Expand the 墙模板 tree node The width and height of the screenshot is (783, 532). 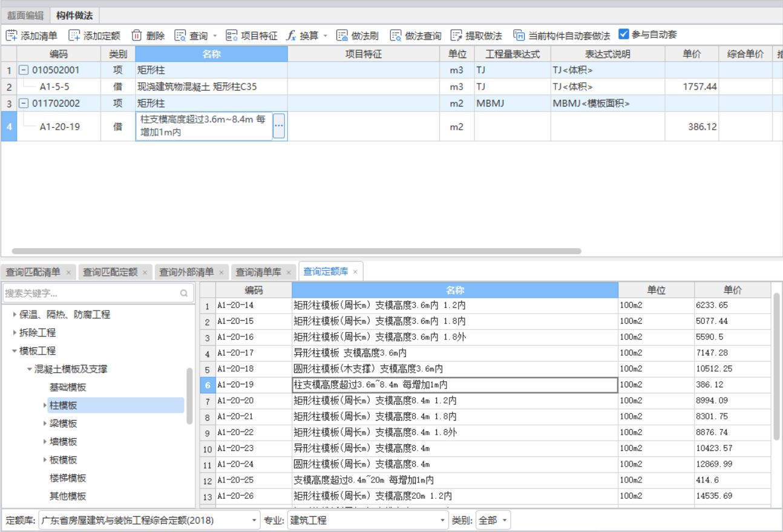tap(45, 442)
